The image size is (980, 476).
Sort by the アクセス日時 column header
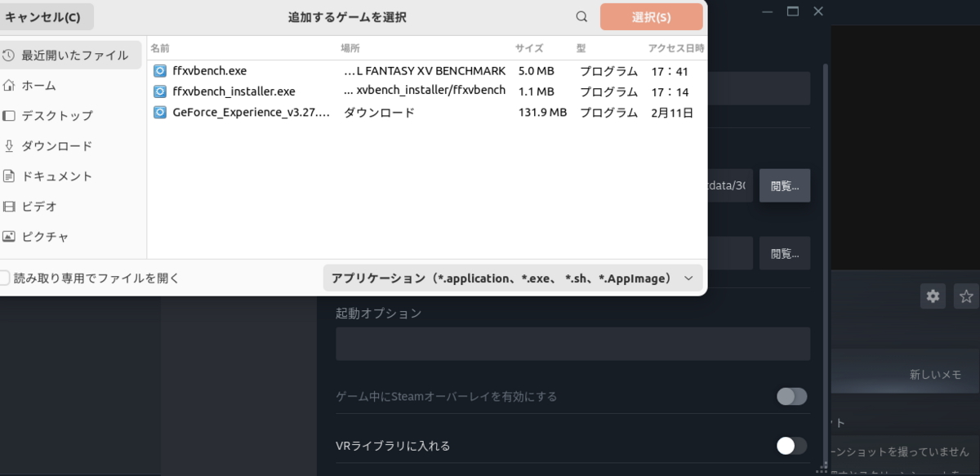(676, 48)
